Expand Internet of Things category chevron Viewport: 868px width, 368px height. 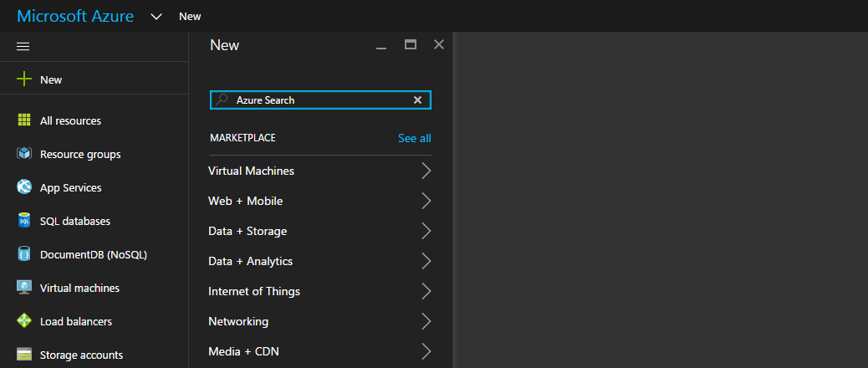coord(426,291)
